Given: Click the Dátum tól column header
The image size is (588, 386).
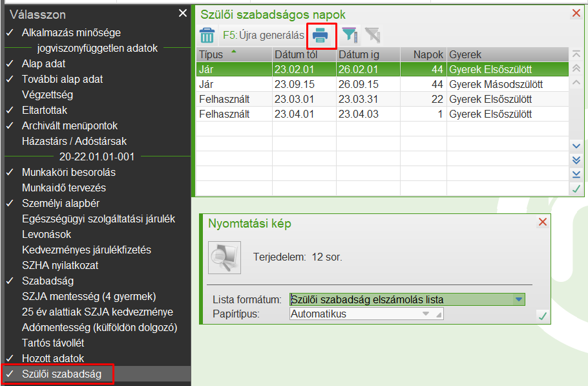Looking at the screenshot, I should coord(304,55).
